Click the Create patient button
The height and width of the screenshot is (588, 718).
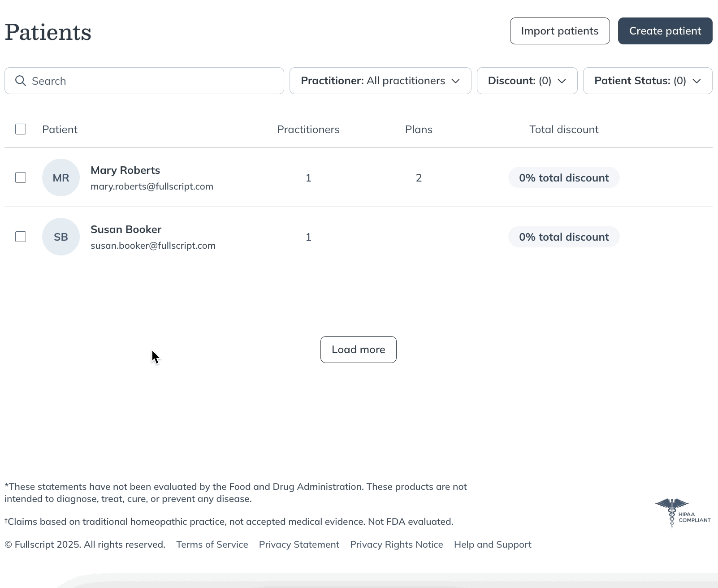pyautogui.click(x=665, y=31)
